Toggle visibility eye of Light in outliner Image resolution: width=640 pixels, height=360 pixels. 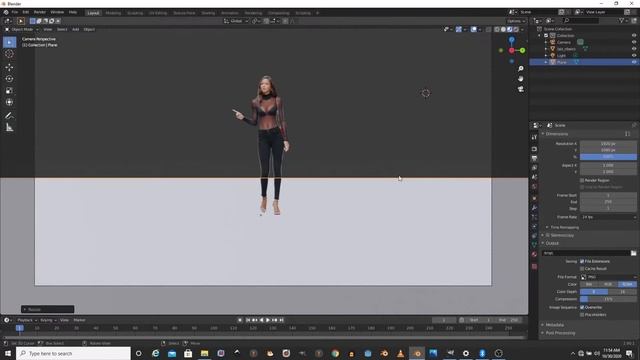click(634, 55)
